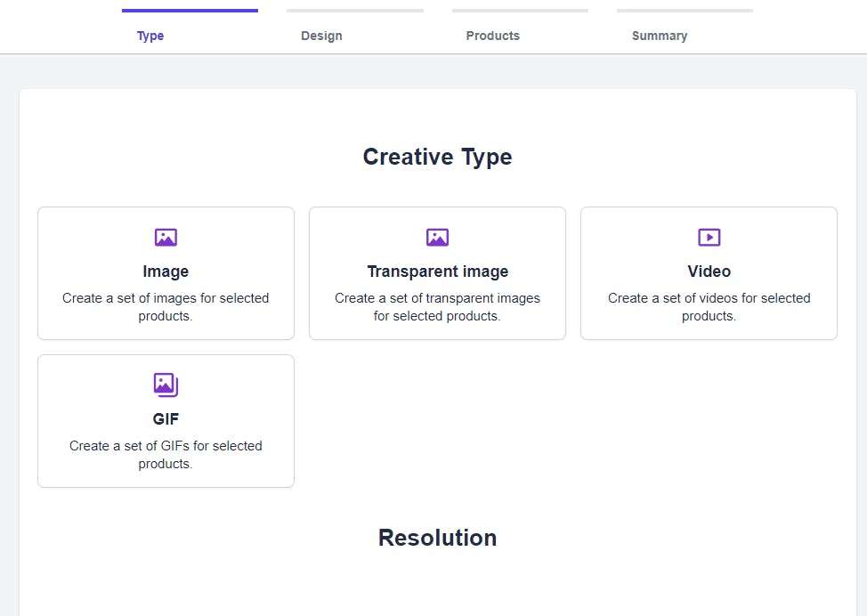Screen dimensions: 867x616
Task: Choose the Transparent image title label
Action: (437, 272)
